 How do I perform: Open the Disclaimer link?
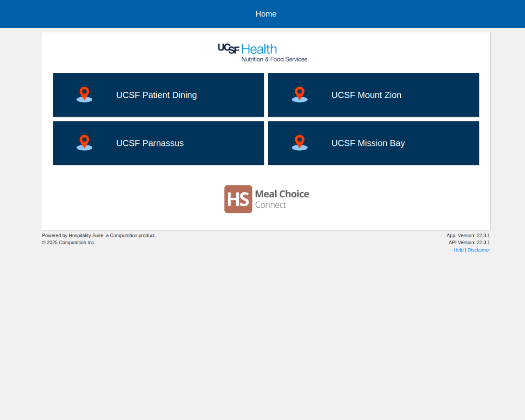point(479,250)
